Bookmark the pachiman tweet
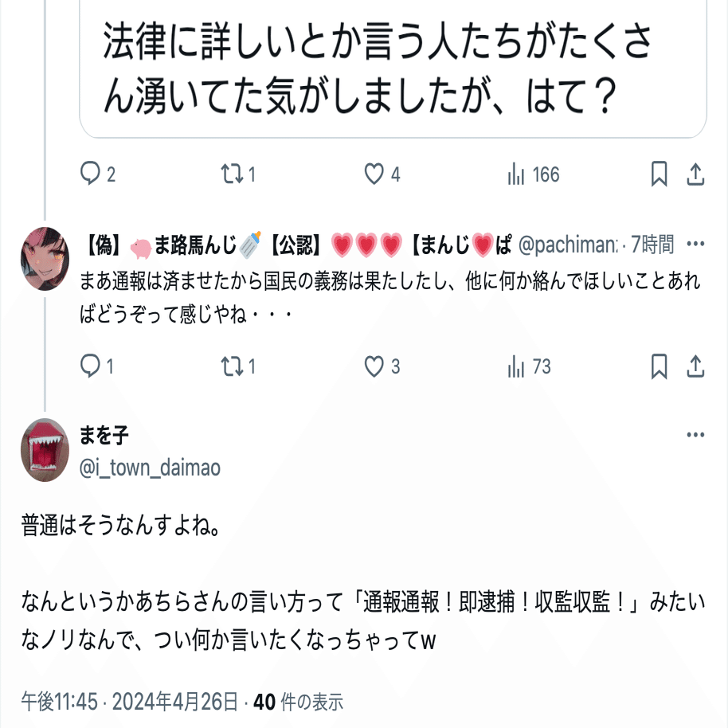 click(659, 366)
